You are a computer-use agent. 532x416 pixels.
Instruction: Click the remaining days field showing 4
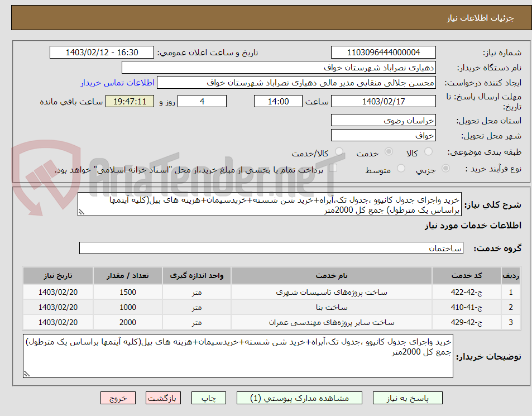coord(202,102)
